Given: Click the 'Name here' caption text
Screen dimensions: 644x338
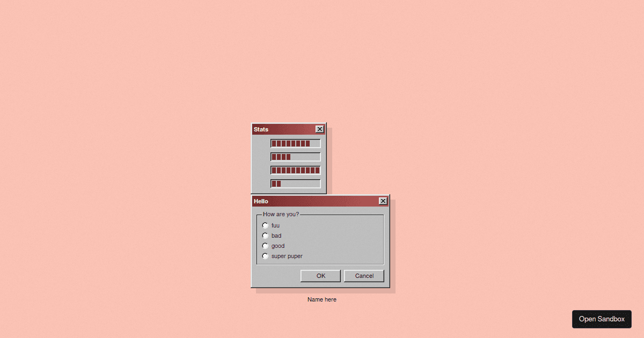Looking at the screenshot, I should tap(322, 299).
